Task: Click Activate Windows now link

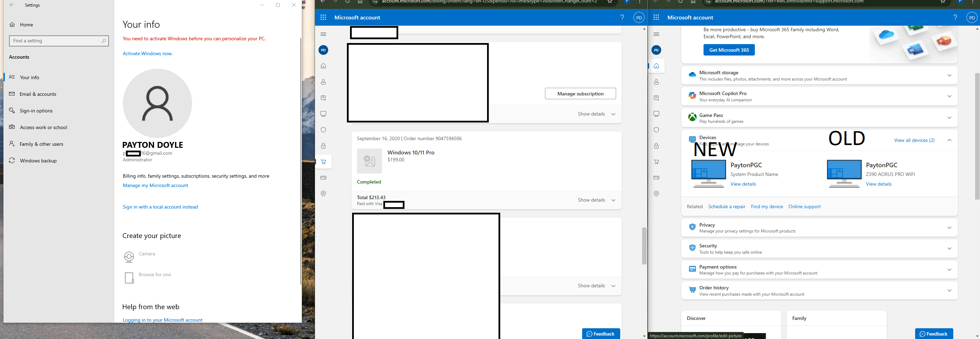Action: pos(148,54)
